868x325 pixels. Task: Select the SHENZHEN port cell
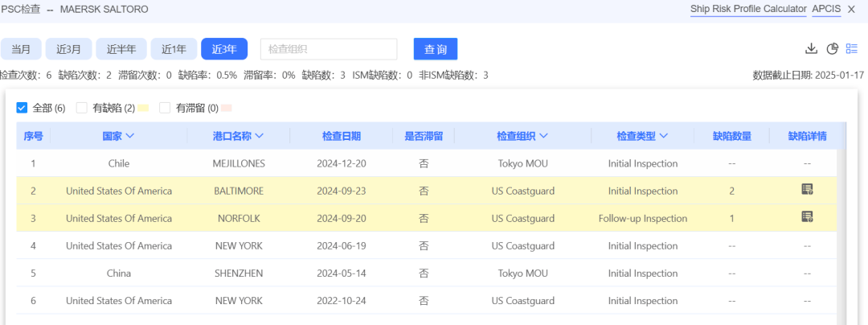point(239,273)
